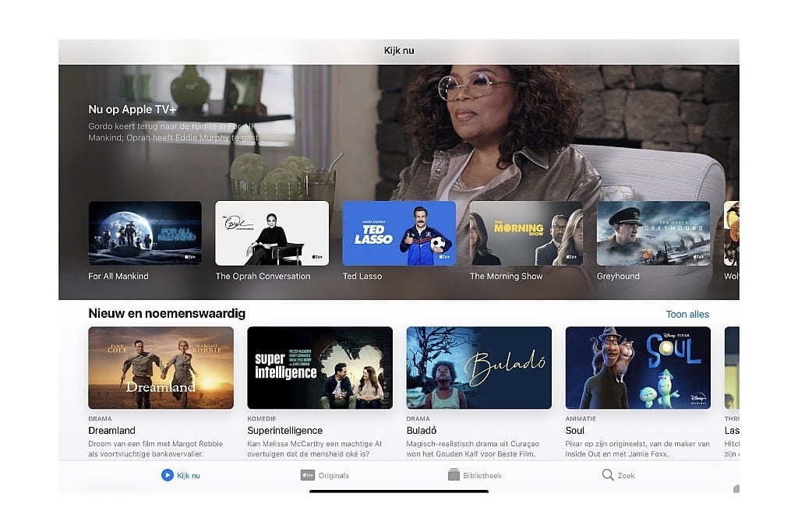Select the 'Greyhound' title text

(x=618, y=277)
